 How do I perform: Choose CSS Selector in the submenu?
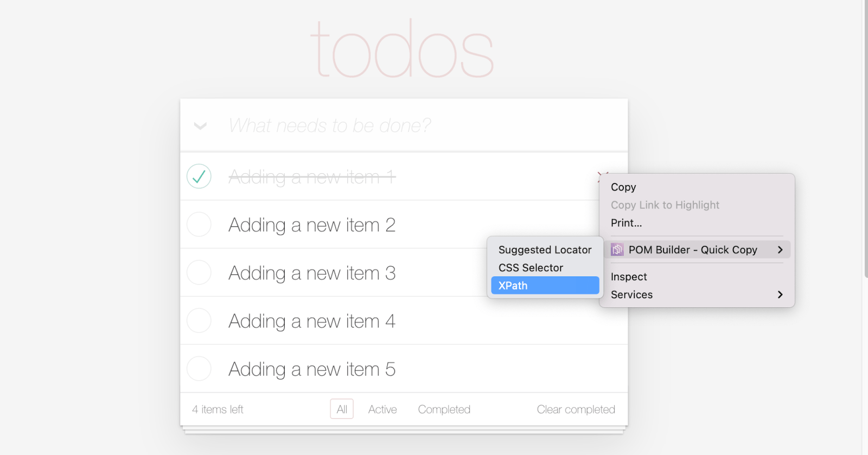[531, 268]
